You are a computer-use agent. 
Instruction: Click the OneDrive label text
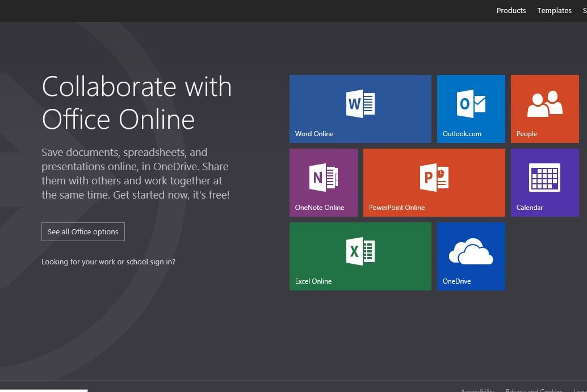[x=457, y=281]
